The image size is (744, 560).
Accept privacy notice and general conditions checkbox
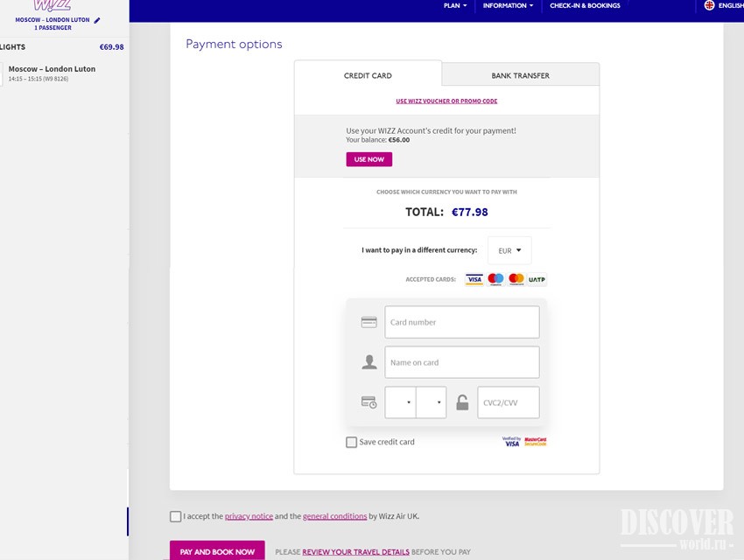176,516
